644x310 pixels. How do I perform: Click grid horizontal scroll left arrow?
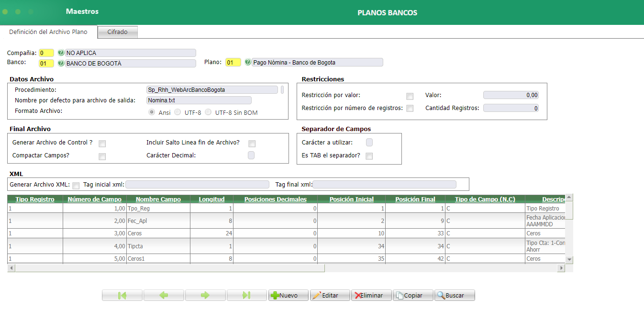point(11,268)
